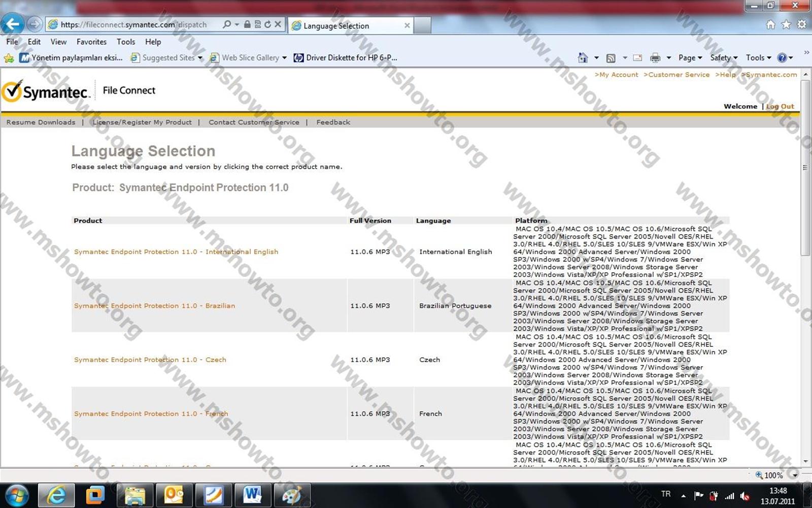Viewport: 812px width, 508px height.
Task: Open the Favorites menu
Action: (91, 42)
